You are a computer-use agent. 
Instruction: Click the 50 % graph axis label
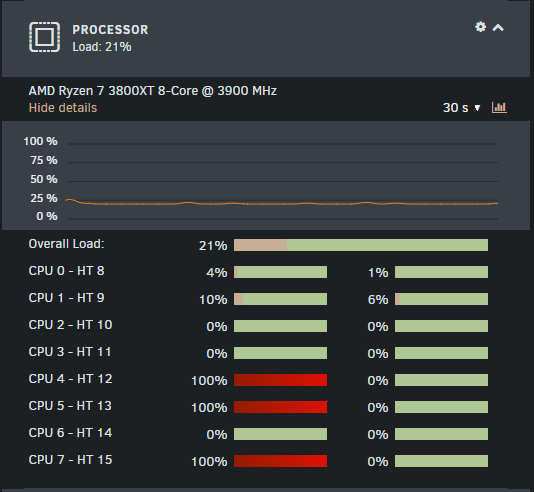[44, 179]
